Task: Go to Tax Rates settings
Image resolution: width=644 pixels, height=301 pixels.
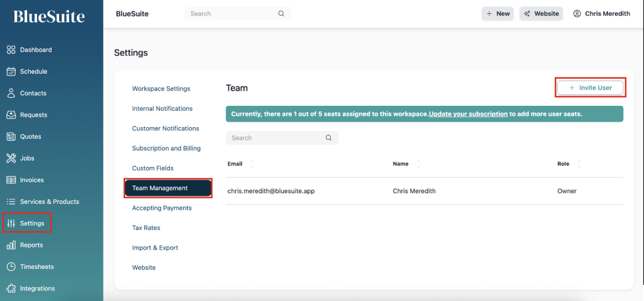Action: pyautogui.click(x=146, y=228)
